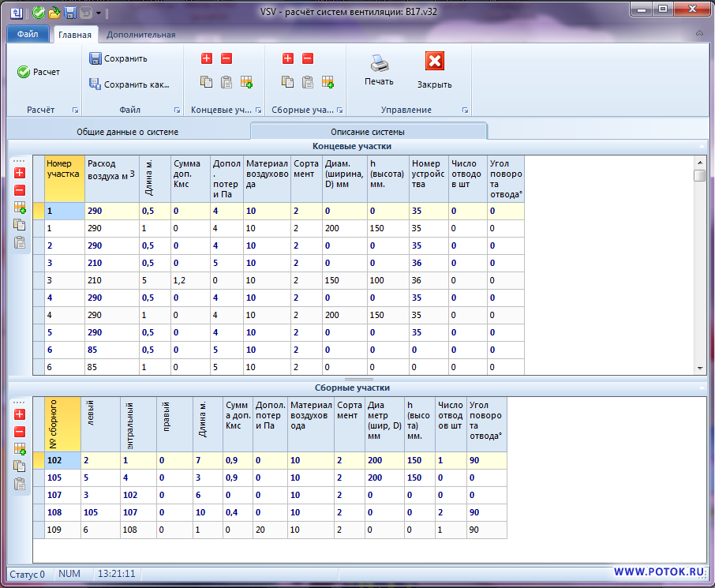
Task: Click the Сохранить как... button
Action: coord(129,84)
